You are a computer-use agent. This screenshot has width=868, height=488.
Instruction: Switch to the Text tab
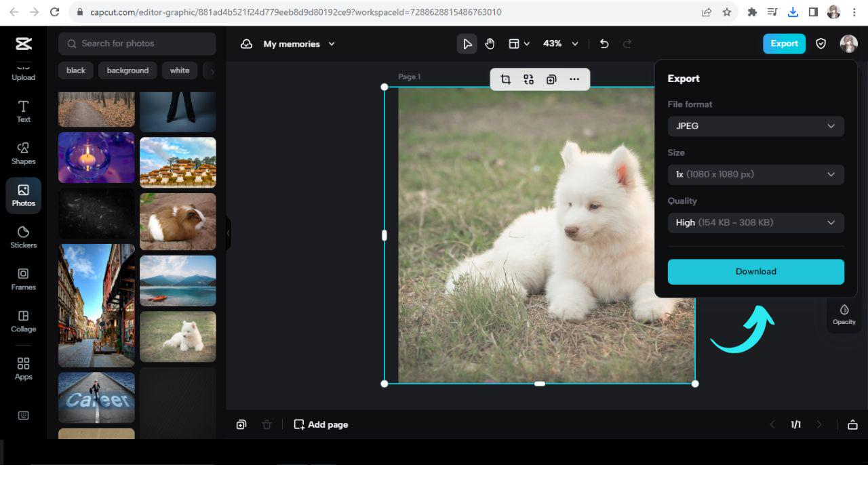coord(24,111)
